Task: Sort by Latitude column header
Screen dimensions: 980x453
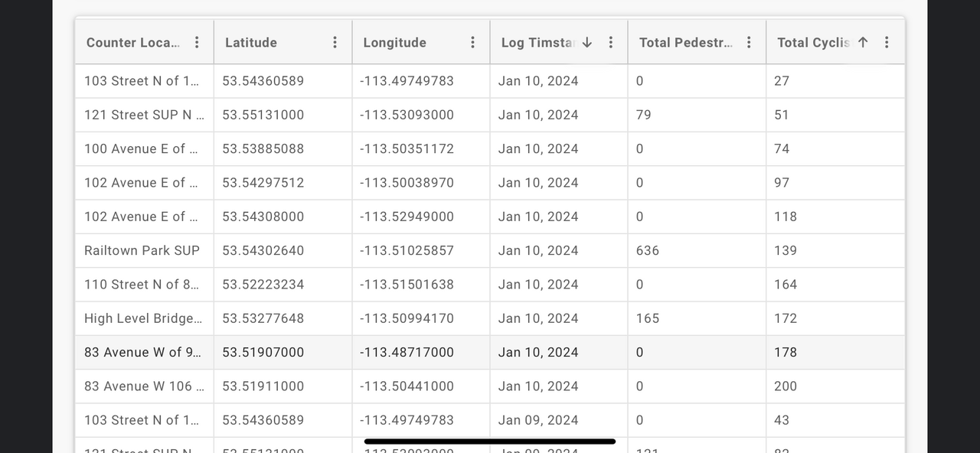Action: (251, 43)
